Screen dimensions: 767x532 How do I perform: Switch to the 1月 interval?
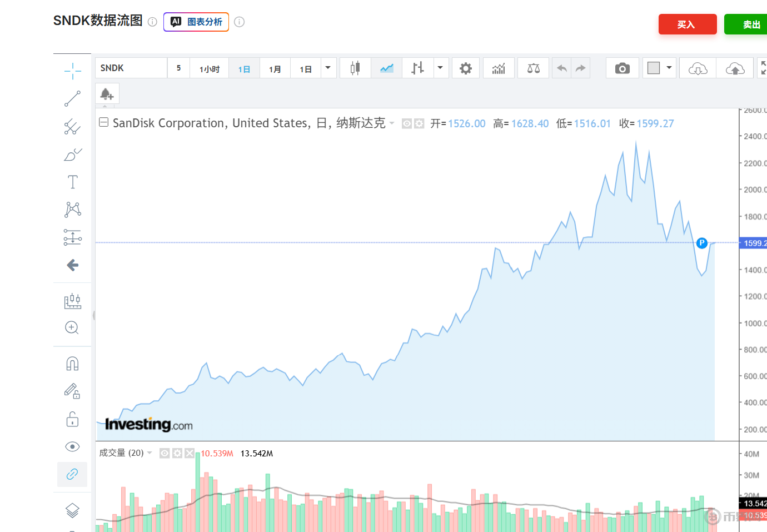[275, 68]
